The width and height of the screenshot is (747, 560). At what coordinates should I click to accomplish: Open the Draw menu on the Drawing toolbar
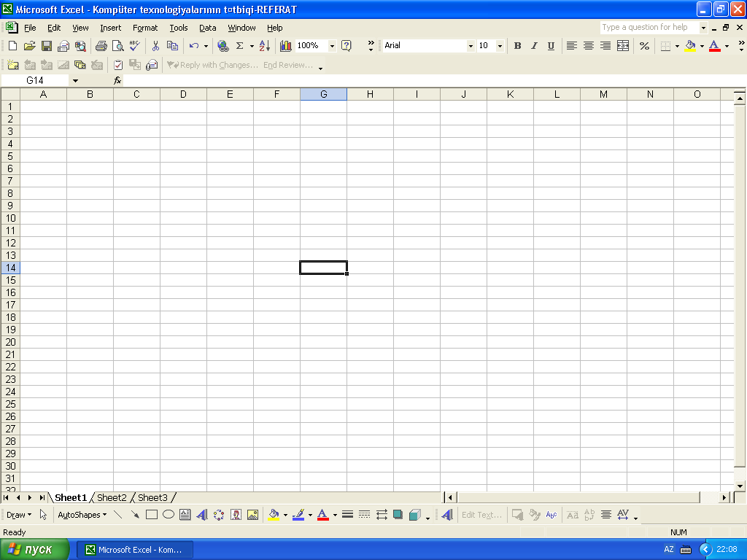click(x=19, y=515)
